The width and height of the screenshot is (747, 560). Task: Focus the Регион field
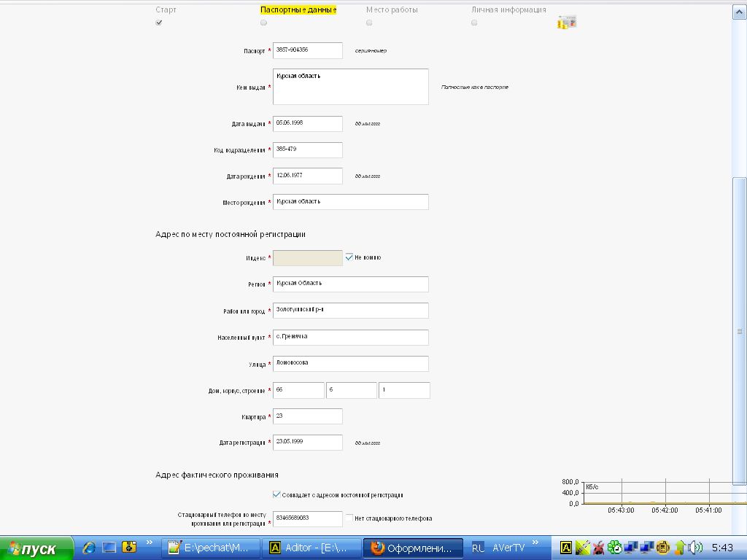351,284
